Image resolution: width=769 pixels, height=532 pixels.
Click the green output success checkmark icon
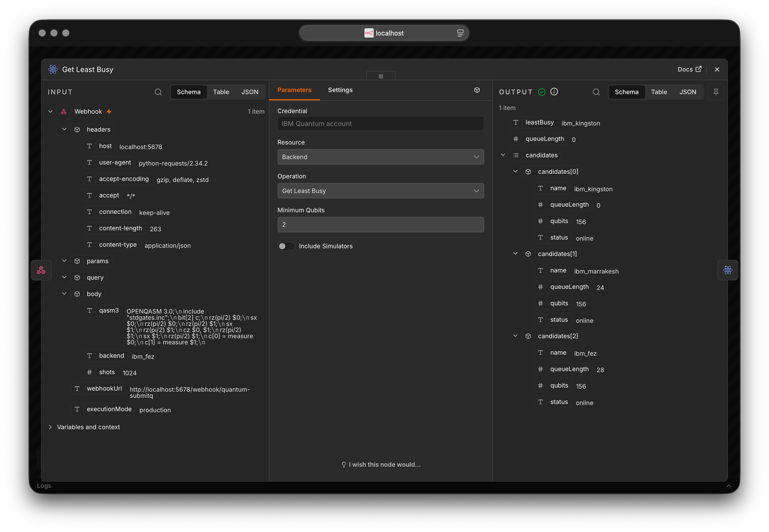tap(542, 92)
